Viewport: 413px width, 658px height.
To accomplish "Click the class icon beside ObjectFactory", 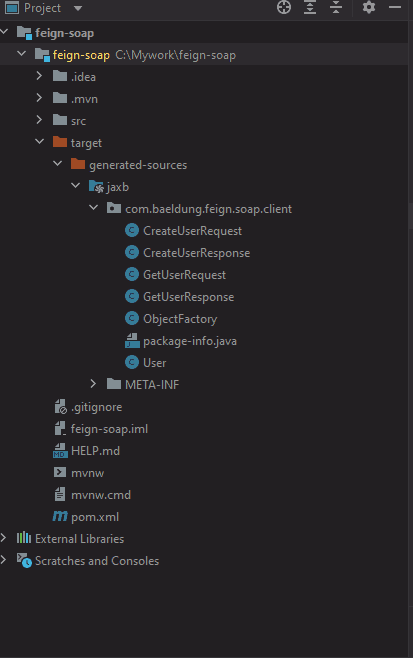I will click(132, 319).
